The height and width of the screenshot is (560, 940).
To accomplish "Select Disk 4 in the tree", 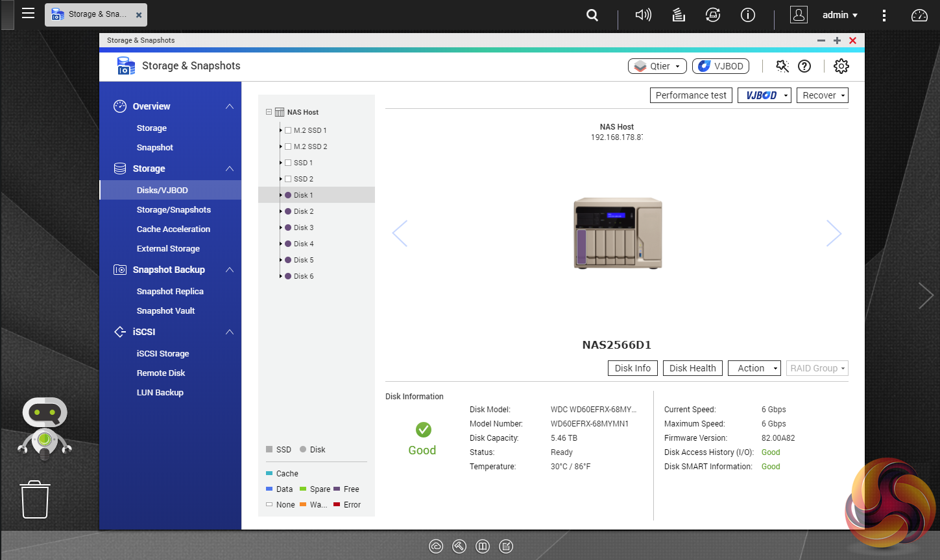I will pyautogui.click(x=303, y=244).
